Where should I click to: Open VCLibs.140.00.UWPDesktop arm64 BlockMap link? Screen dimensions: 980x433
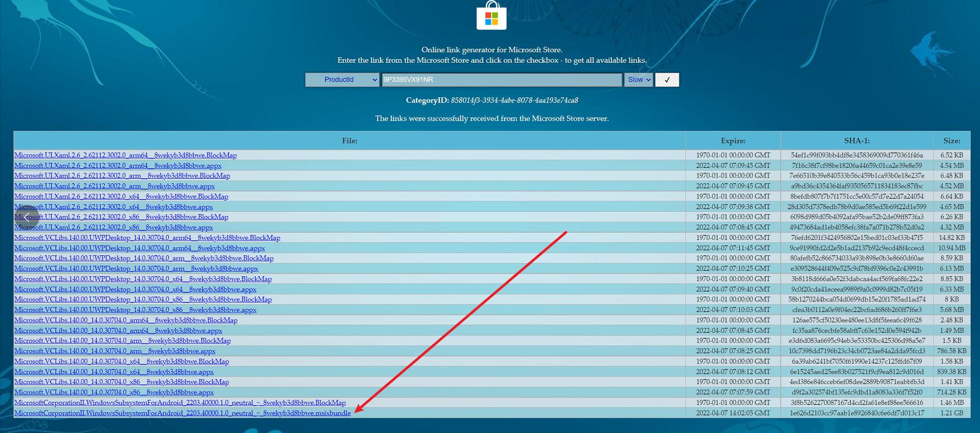[x=147, y=238]
